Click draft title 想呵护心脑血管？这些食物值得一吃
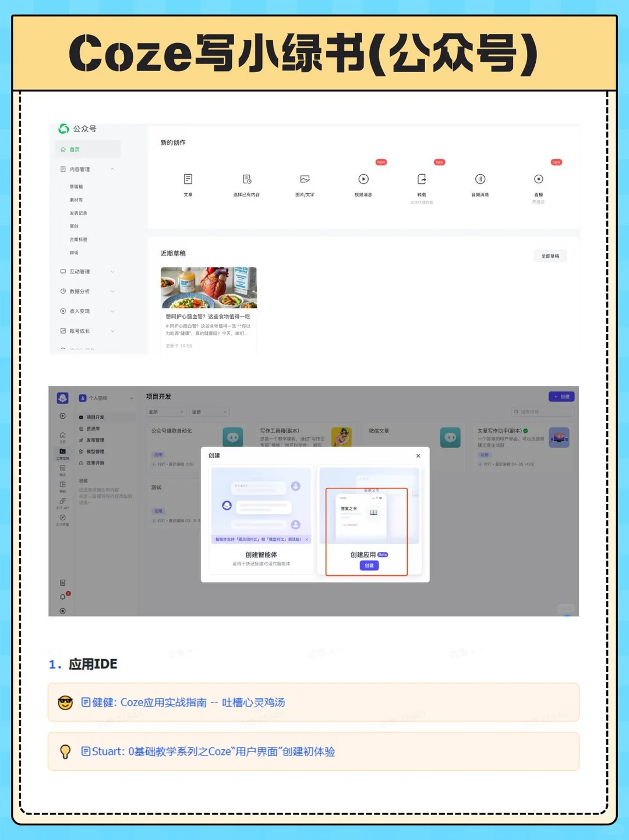Image resolution: width=629 pixels, height=840 pixels. click(208, 317)
